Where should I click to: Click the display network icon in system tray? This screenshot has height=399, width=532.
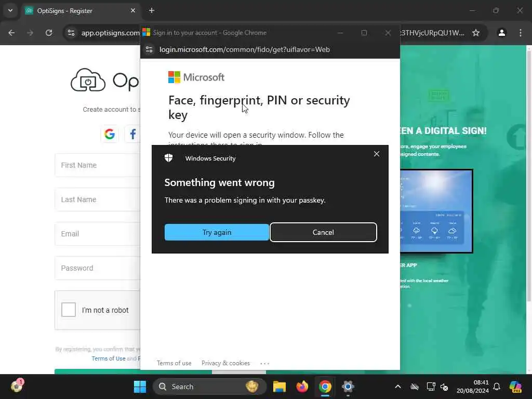431,387
